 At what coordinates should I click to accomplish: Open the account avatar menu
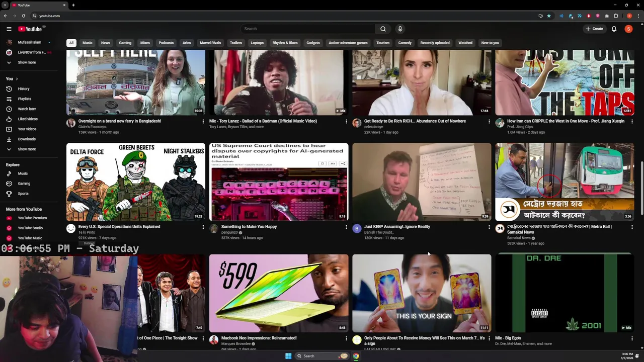tap(628, 29)
